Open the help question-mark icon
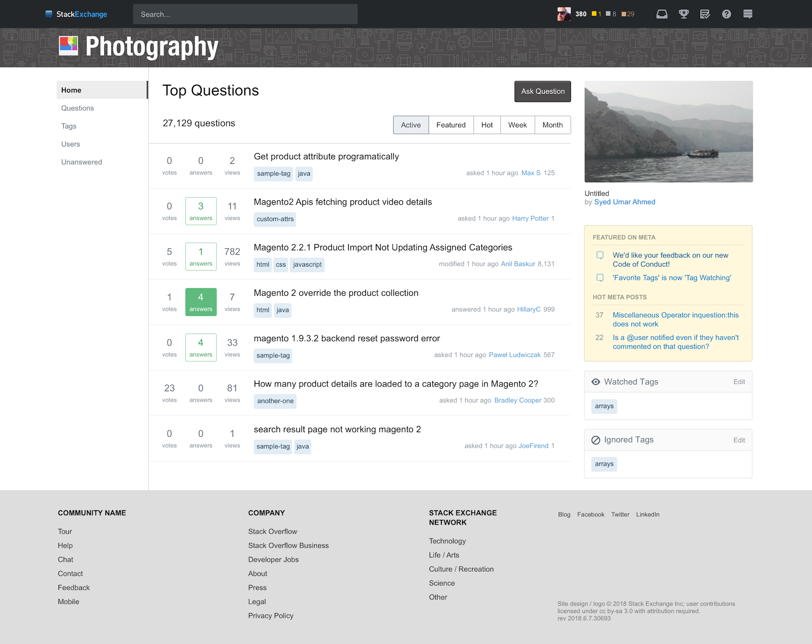 (x=726, y=14)
